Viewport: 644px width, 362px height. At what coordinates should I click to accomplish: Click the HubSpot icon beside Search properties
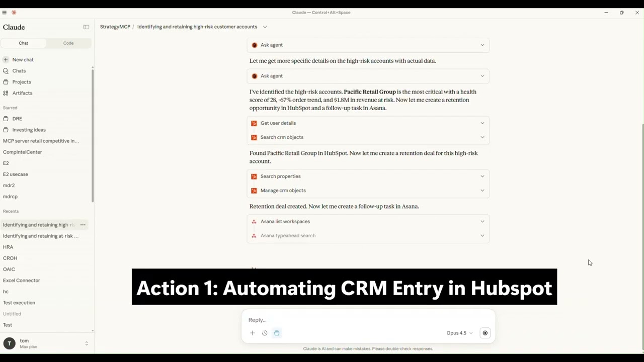(254, 176)
